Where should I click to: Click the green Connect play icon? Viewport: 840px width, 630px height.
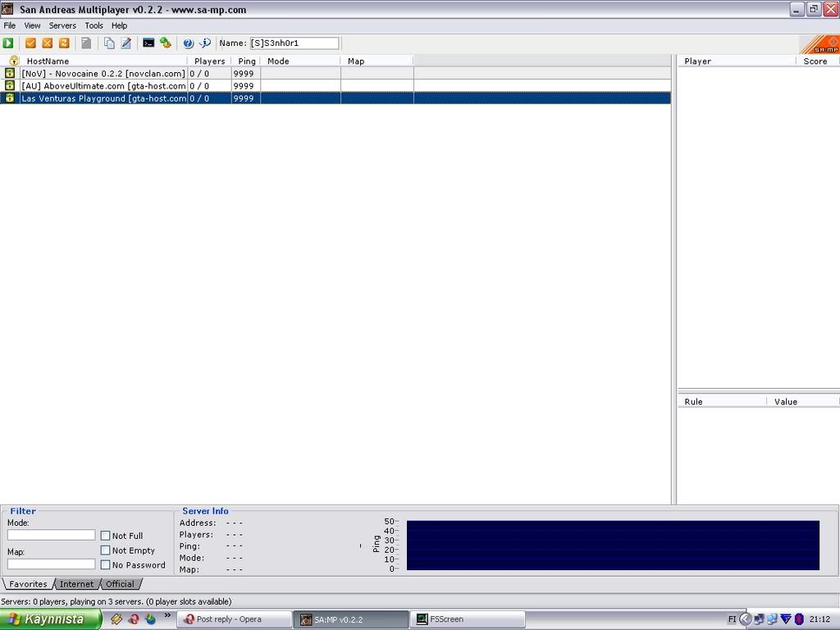pyautogui.click(x=8, y=43)
